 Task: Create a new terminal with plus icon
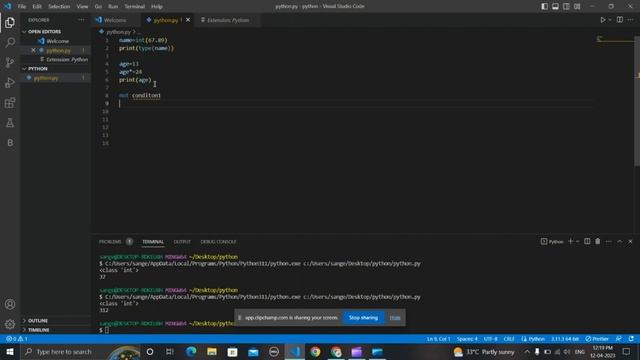pos(571,242)
